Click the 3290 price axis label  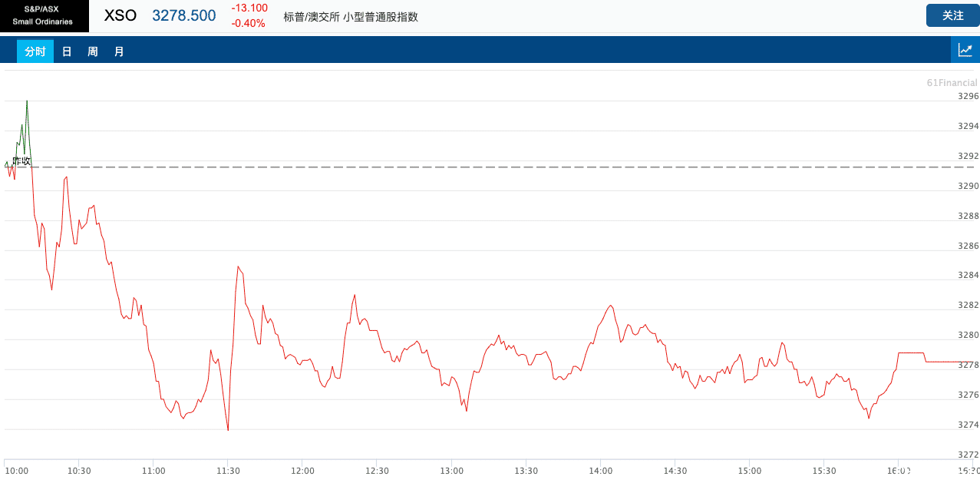[x=968, y=186]
